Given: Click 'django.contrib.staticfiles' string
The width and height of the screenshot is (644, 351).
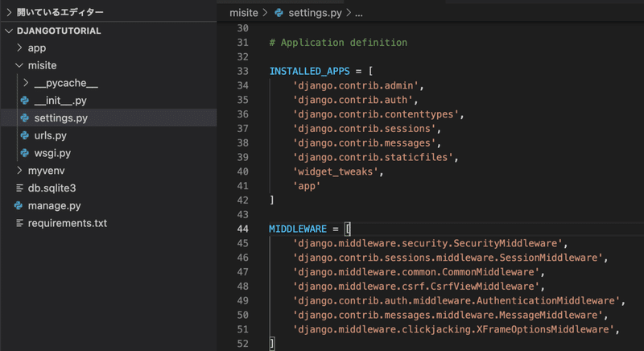Looking at the screenshot, I should pyautogui.click(x=373, y=157).
